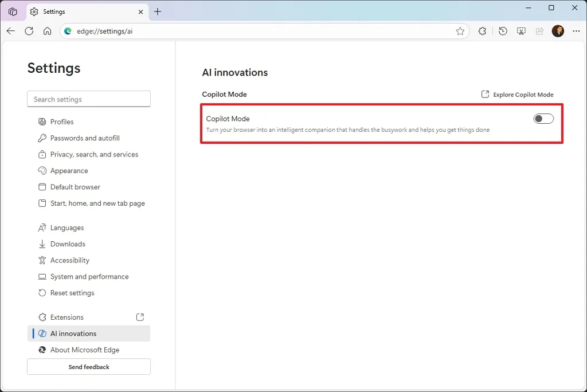Screen dimensions: 587x392
Task: Click the AI innovations icon in sidebar
Action: (x=42, y=334)
